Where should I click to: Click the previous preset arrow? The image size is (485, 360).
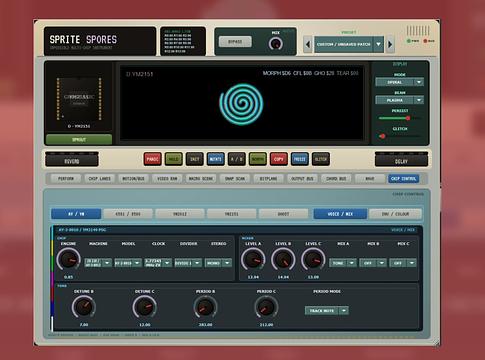[x=308, y=44]
